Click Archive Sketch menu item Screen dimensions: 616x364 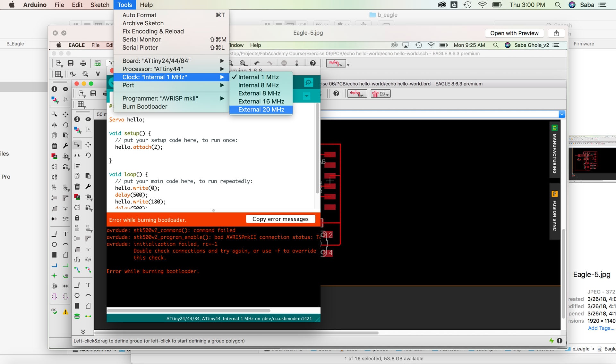171,23
